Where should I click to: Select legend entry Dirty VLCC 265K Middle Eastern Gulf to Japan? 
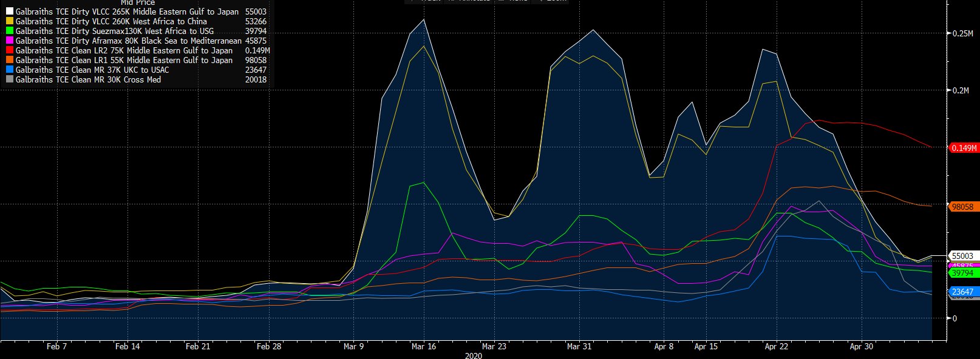(128, 12)
